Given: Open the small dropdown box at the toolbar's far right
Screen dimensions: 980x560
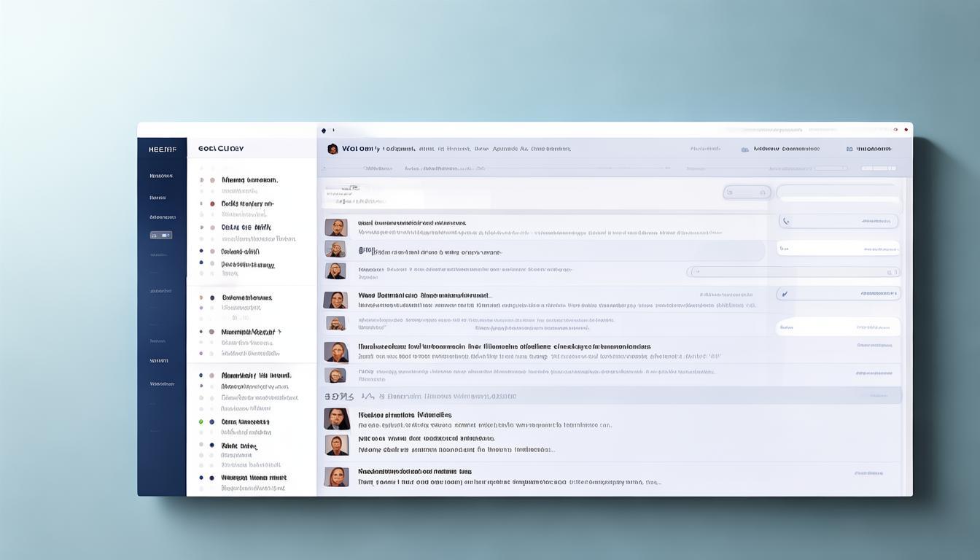Looking at the screenshot, I should pyautogui.click(x=878, y=168).
